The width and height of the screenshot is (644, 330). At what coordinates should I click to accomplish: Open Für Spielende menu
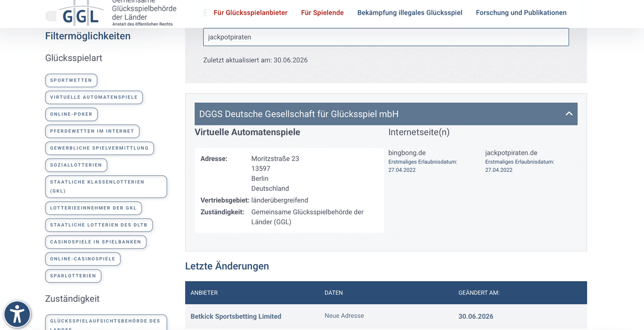(323, 13)
